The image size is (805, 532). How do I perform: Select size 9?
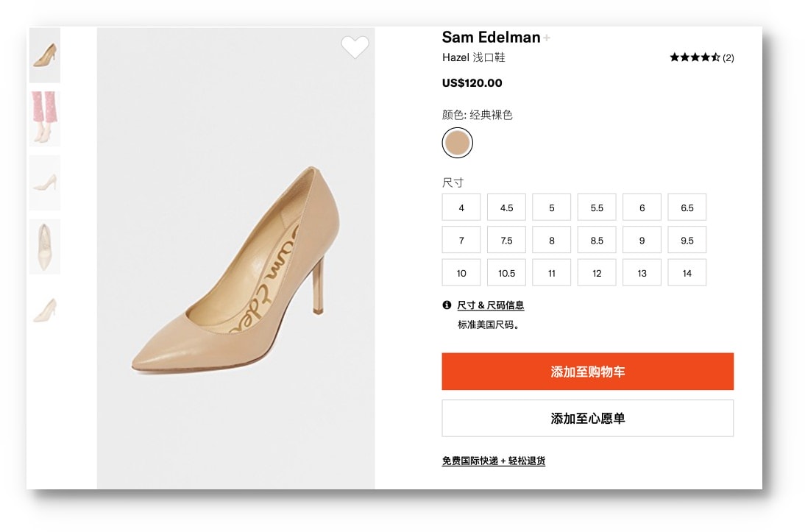(642, 240)
